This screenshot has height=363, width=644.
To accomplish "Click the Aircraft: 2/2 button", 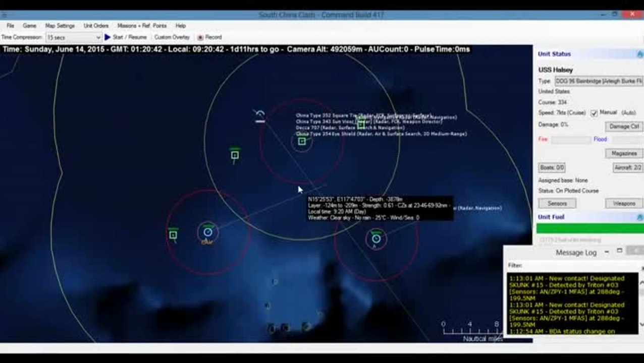I will pos(628,167).
